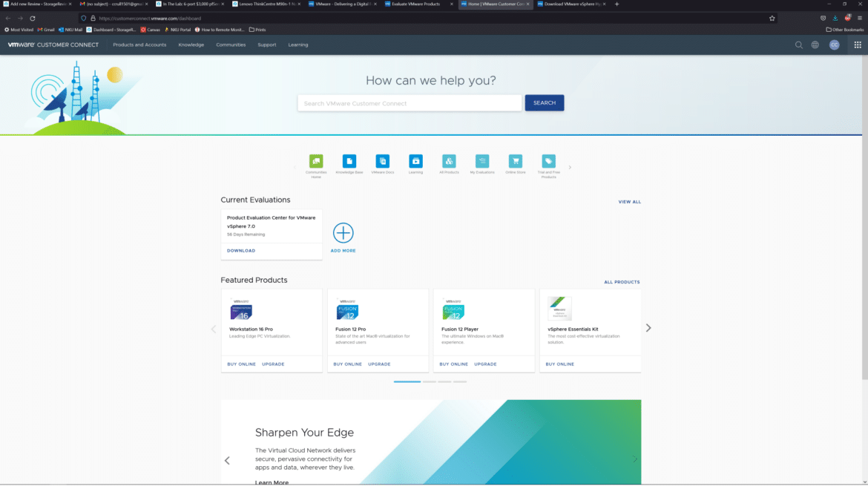Image resolution: width=868 pixels, height=492 pixels.
Task: Click the Add More plus circle icon
Action: point(343,233)
